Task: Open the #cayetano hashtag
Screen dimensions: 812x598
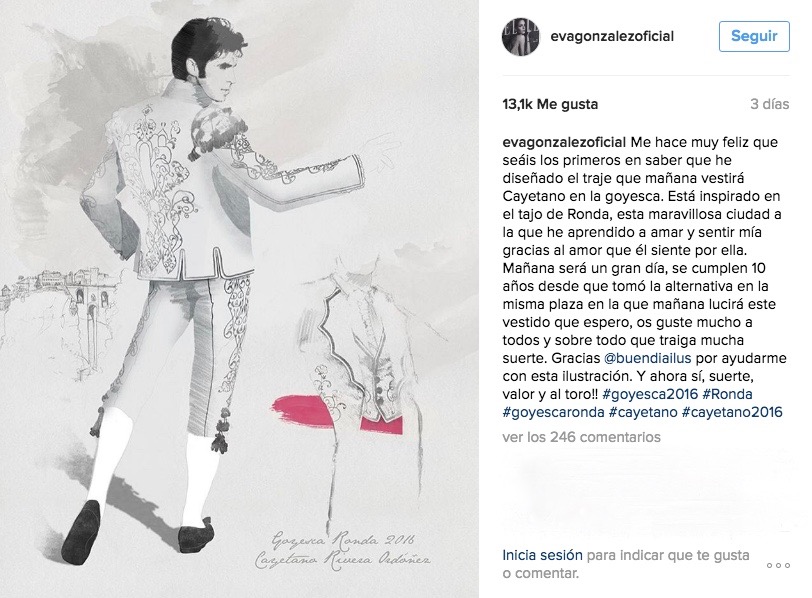Action: pos(643,412)
